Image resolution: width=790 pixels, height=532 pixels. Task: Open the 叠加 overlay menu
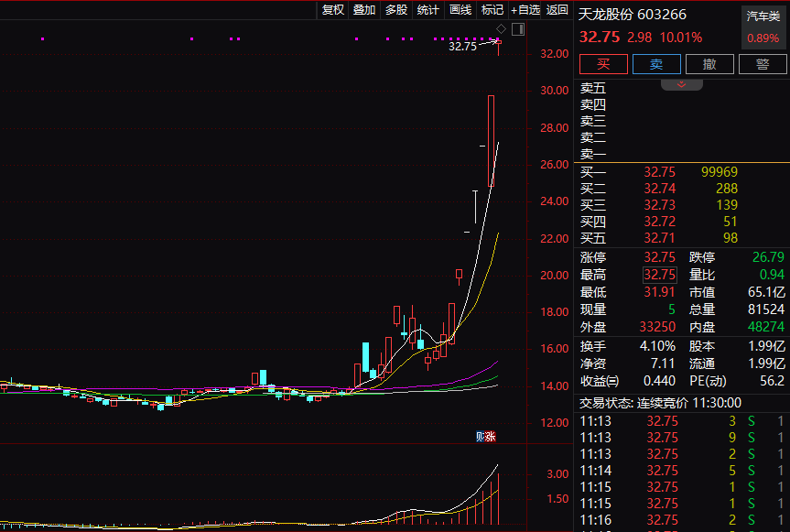coord(364,10)
